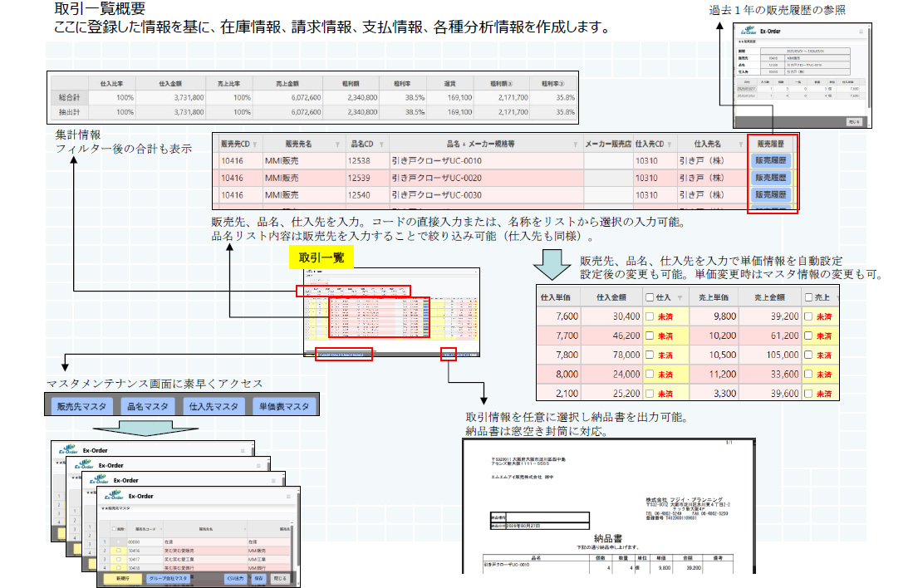Open filter dropdown for 販売先名 column

point(336,144)
